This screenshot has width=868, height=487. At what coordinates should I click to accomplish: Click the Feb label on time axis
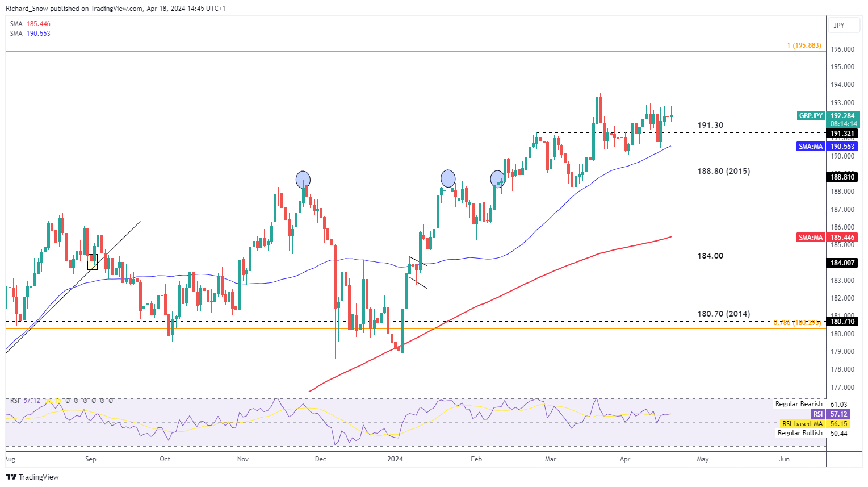click(476, 459)
